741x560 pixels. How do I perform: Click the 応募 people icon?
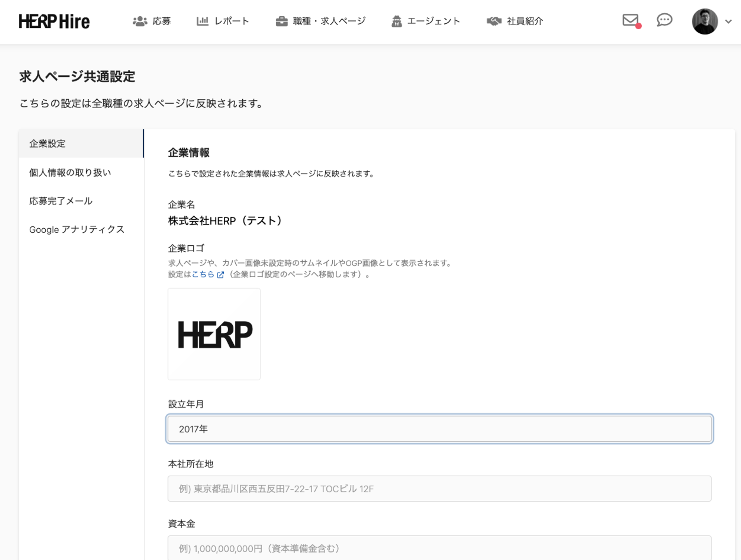(140, 21)
